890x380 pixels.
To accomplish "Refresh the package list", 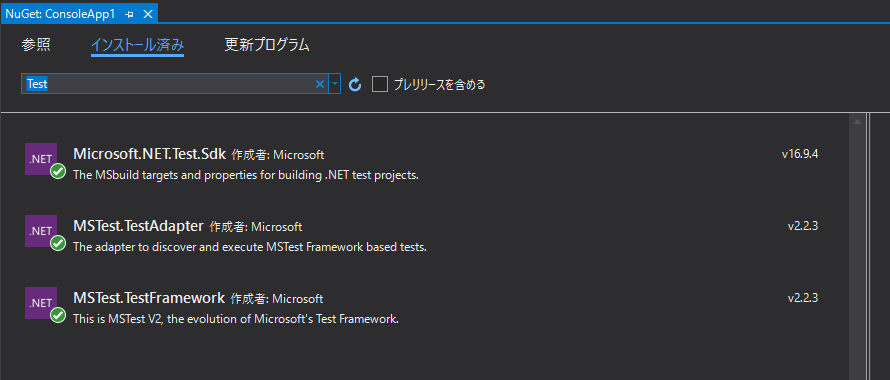I will point(355,85).
